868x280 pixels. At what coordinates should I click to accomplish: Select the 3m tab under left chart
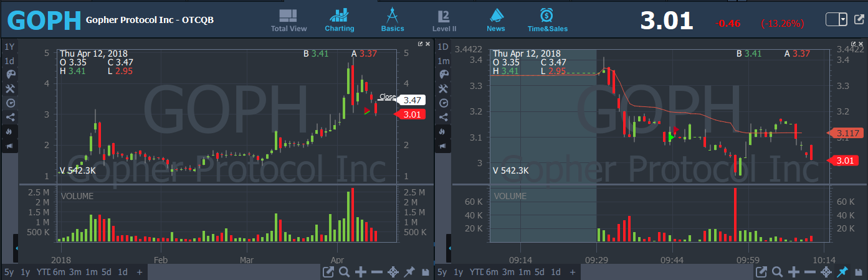pos(75,272)
